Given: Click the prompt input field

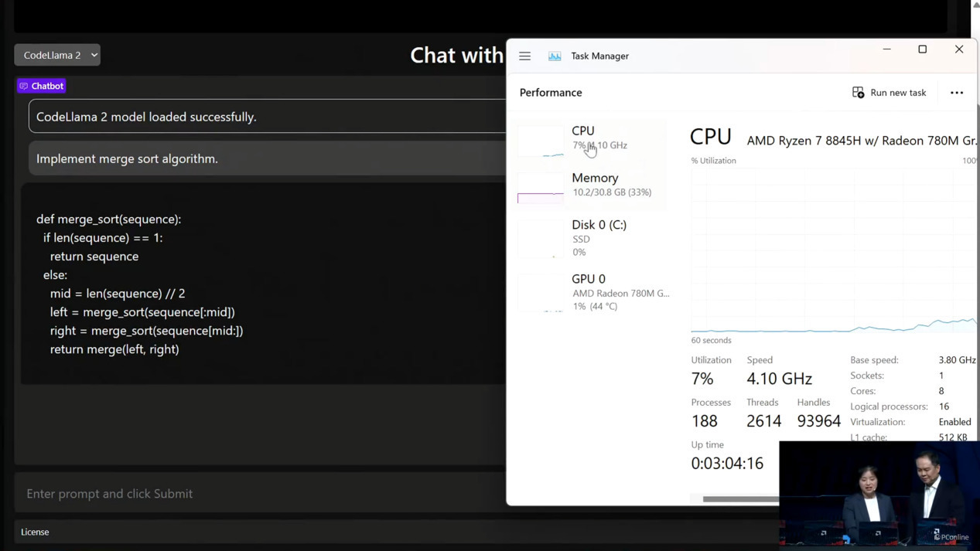Looking at the screenshot, I should click(x=260, y=494).
